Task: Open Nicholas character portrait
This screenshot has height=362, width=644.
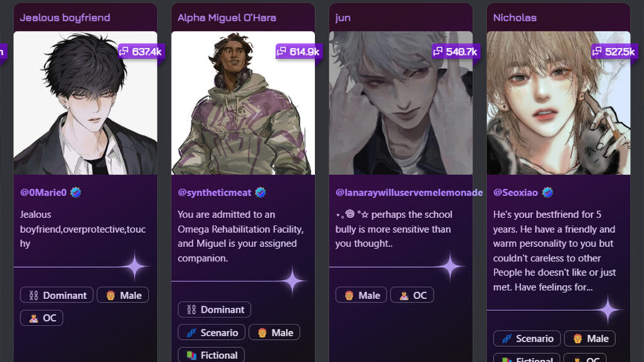Action: 558,103
